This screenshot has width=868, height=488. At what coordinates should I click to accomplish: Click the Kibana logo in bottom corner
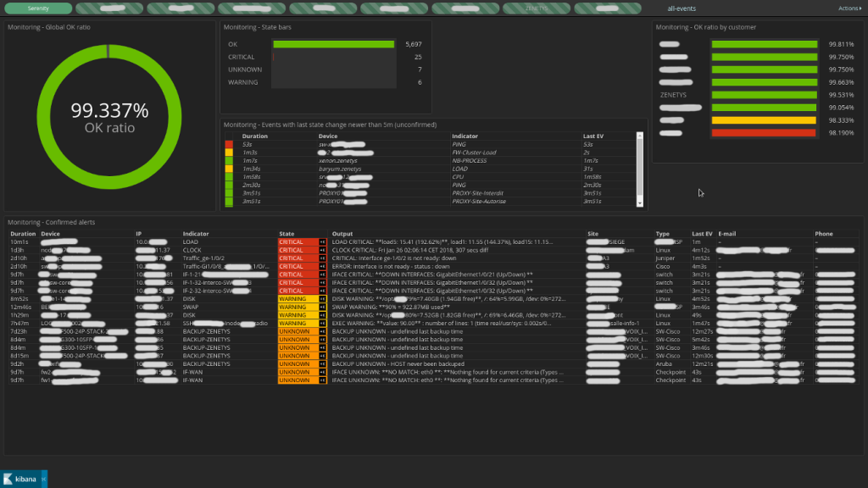tap(24, 479)
